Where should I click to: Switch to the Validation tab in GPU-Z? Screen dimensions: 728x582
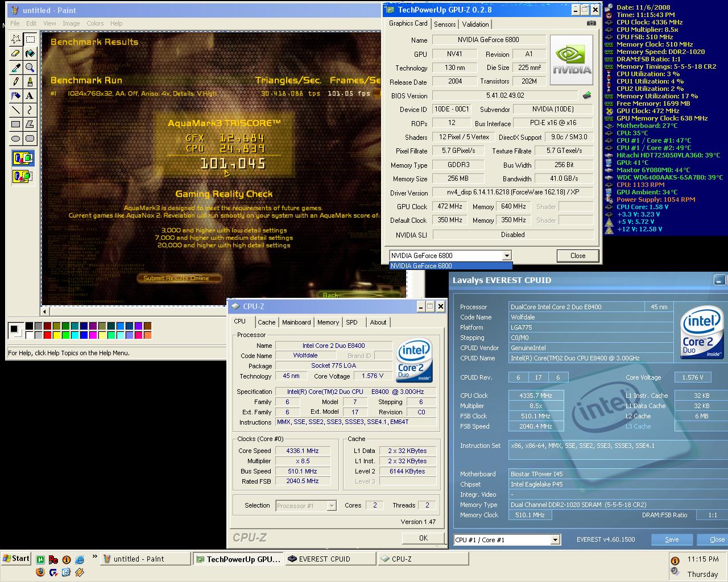point(475,24)
